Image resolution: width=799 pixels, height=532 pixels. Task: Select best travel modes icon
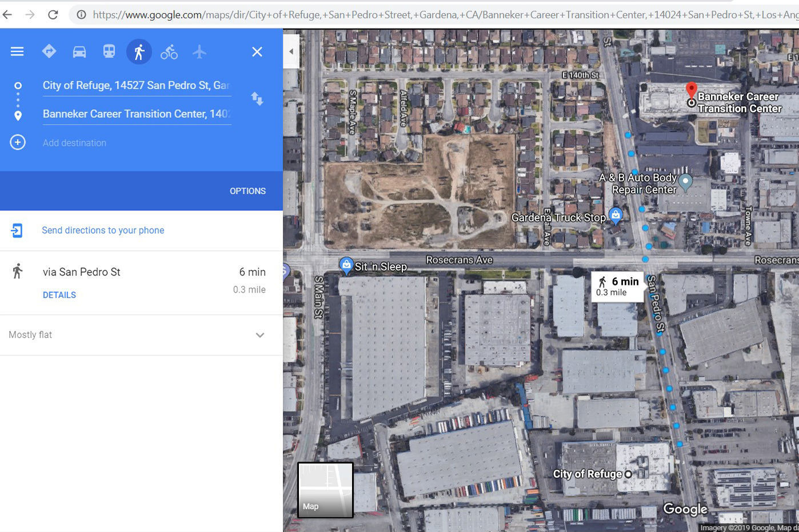49,51
